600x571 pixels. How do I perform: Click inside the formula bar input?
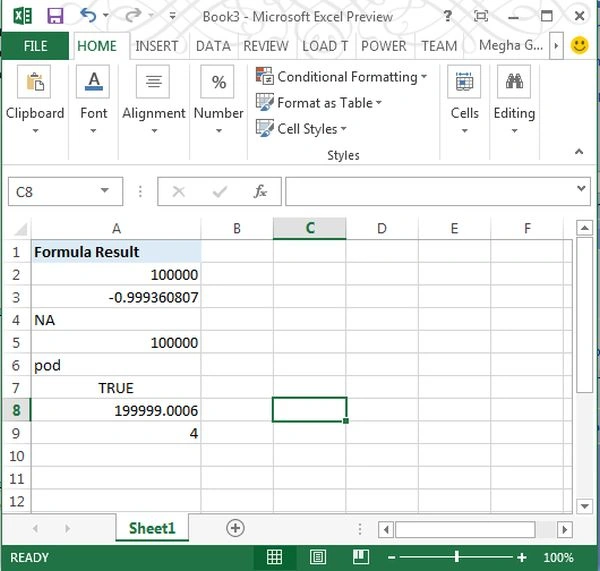tap(430, 191)
